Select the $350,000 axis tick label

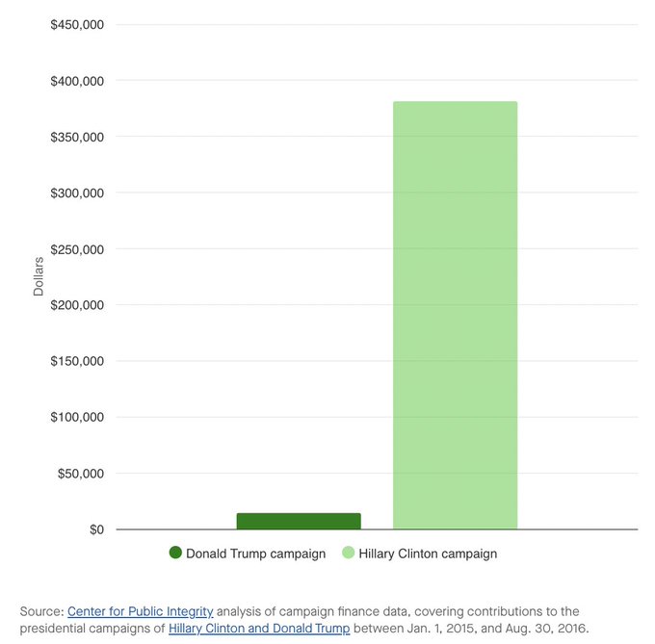[77, 137]
